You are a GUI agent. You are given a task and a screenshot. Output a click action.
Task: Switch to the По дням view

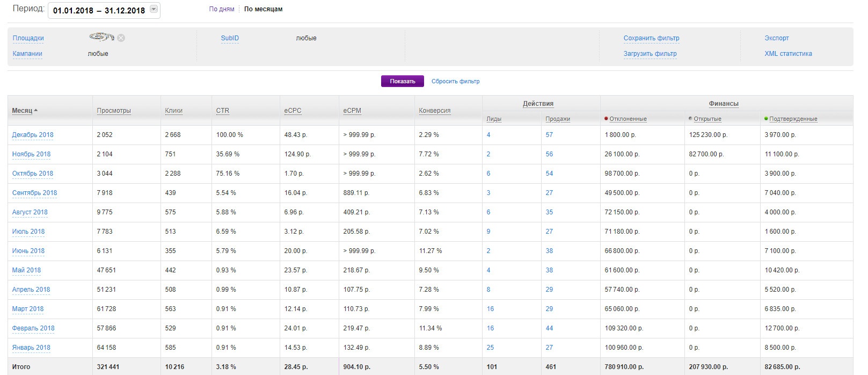222,9
